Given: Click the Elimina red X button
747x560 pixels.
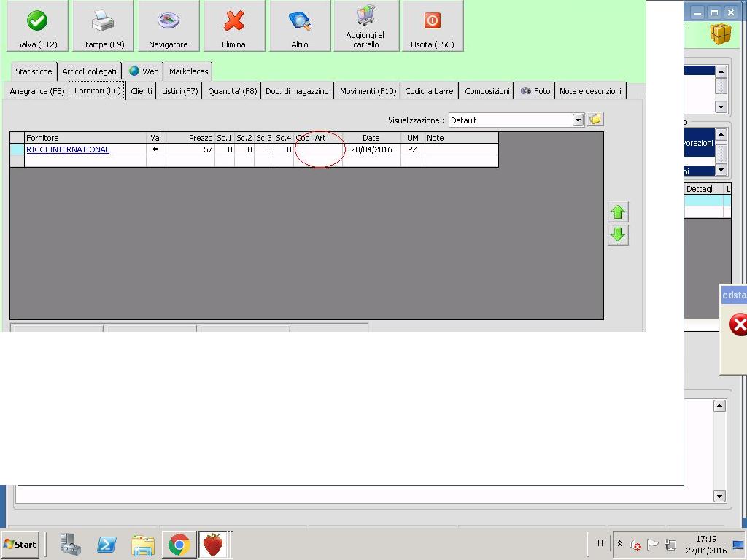Looking at the screenshot, I should [234, 26].
